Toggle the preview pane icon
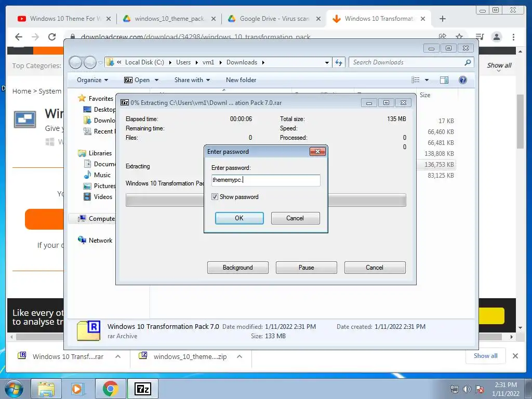532x399 pixels. pos(444,79)
